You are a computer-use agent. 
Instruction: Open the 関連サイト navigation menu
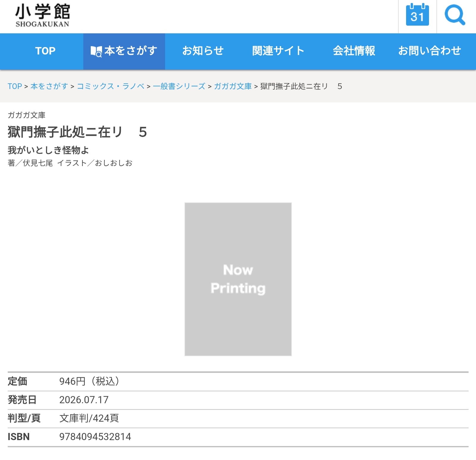[x=278, y=51]
